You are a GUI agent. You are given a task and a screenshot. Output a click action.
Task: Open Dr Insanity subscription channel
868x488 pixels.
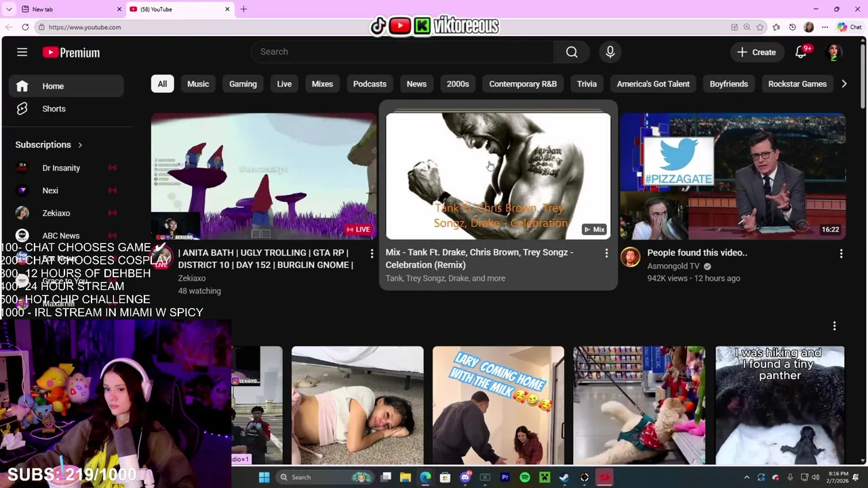(66, 167)
